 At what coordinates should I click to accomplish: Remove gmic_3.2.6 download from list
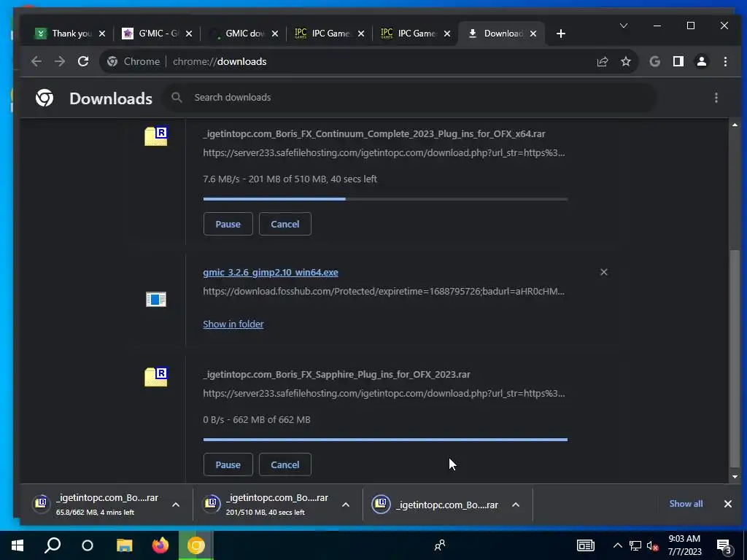tap(603, 272)
